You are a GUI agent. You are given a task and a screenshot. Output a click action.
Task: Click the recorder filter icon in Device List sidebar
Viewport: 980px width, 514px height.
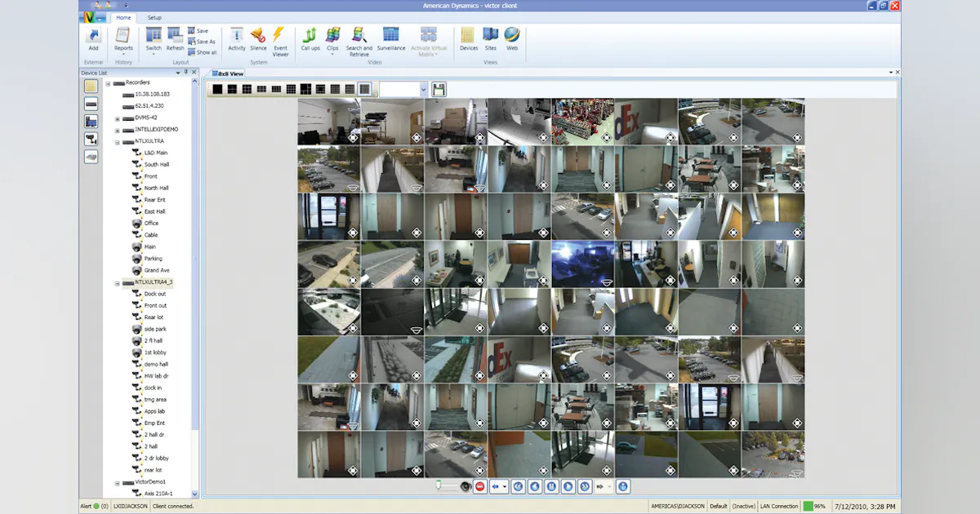tap(91, 104)
